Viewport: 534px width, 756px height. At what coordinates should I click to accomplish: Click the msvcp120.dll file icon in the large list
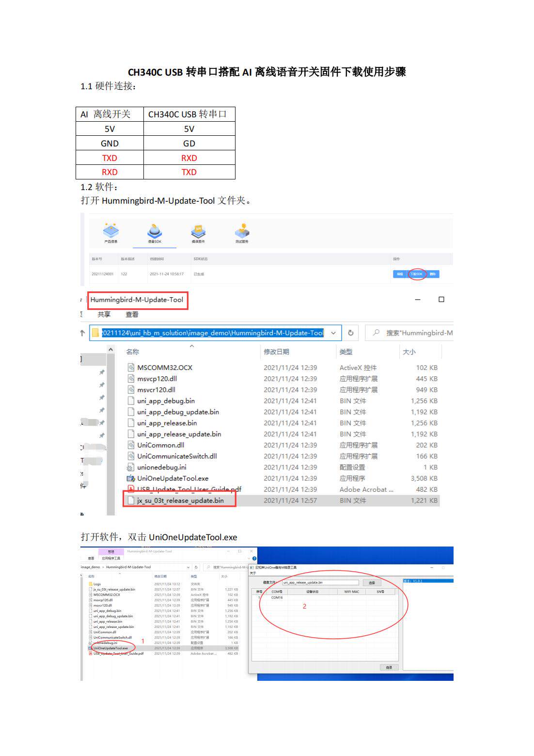click(x=130, y=379)
